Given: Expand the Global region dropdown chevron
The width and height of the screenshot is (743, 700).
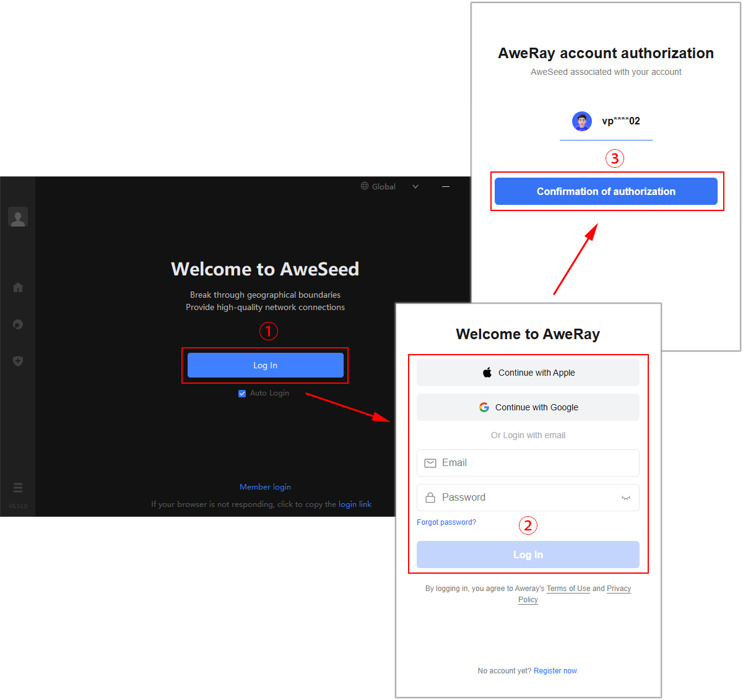Looking at the screenshot, I should 415,186.
